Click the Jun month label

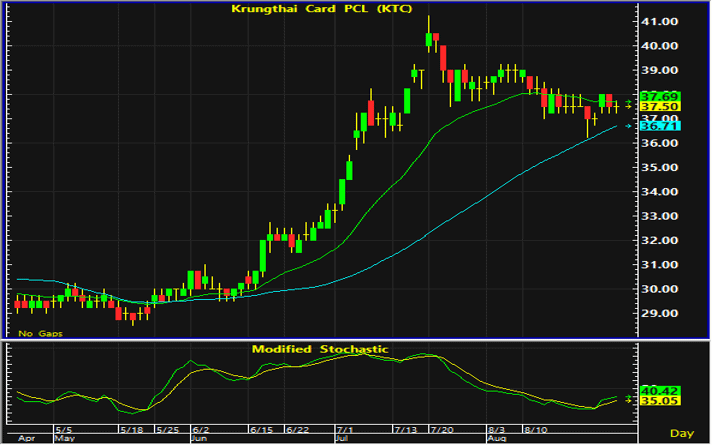tap(200, 439)
